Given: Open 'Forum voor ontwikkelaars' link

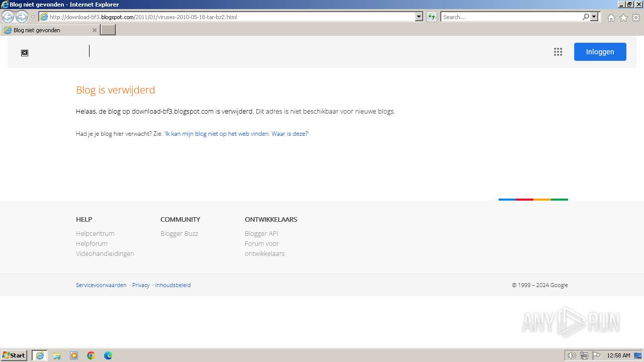Looking at the screenshot, I should (265, 248).
